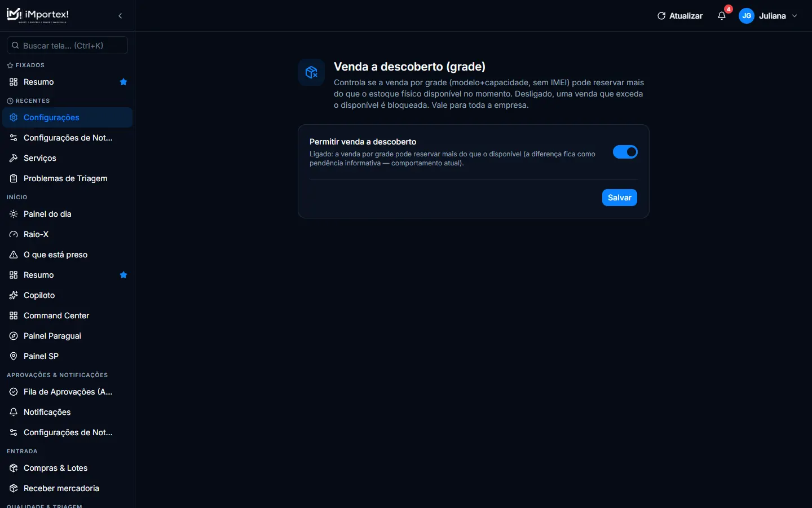
Task: Click the box icon next to page title
Action: click(x=311, y=72)
